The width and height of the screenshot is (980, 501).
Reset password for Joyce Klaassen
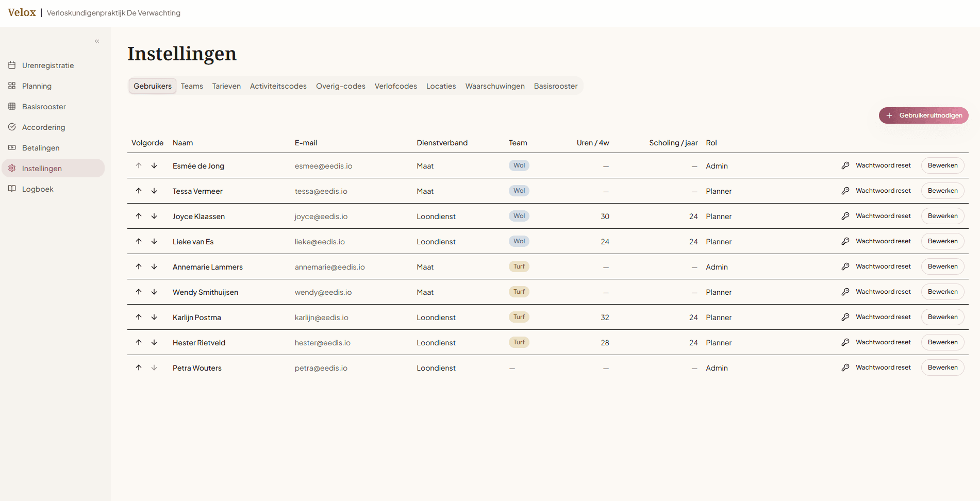[x=876, y=216]
